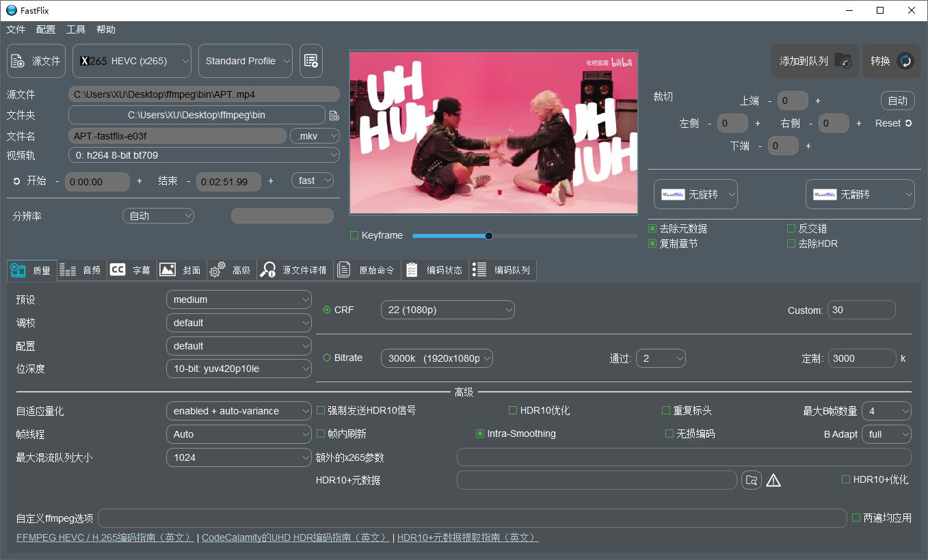This screenshot has height=560, width=928.
Task: Enable the 去除HDR checkbox
Action: coord(790,243)
